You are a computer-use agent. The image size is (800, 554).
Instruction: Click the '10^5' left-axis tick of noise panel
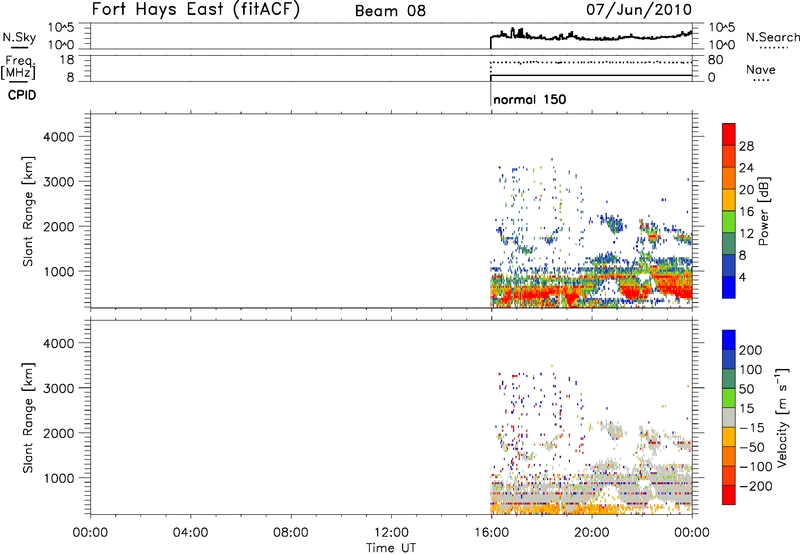[61, 28]
